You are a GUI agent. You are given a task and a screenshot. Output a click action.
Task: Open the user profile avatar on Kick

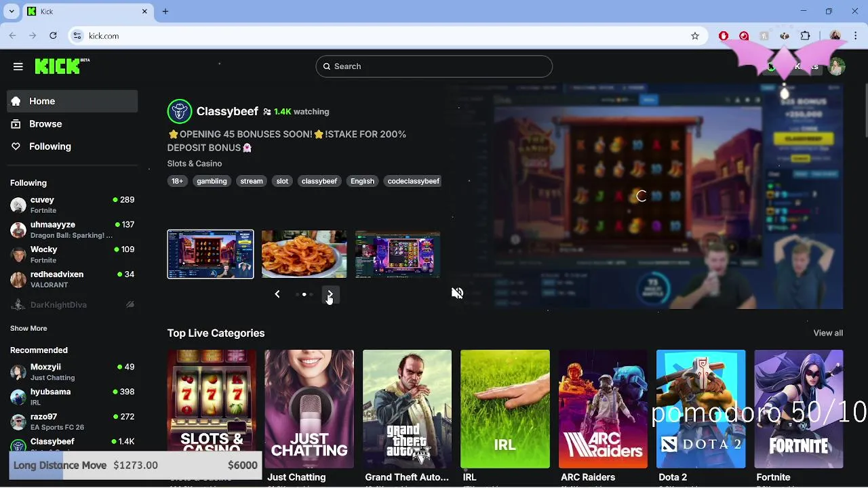pyautogui.click(x=837, y=66)
